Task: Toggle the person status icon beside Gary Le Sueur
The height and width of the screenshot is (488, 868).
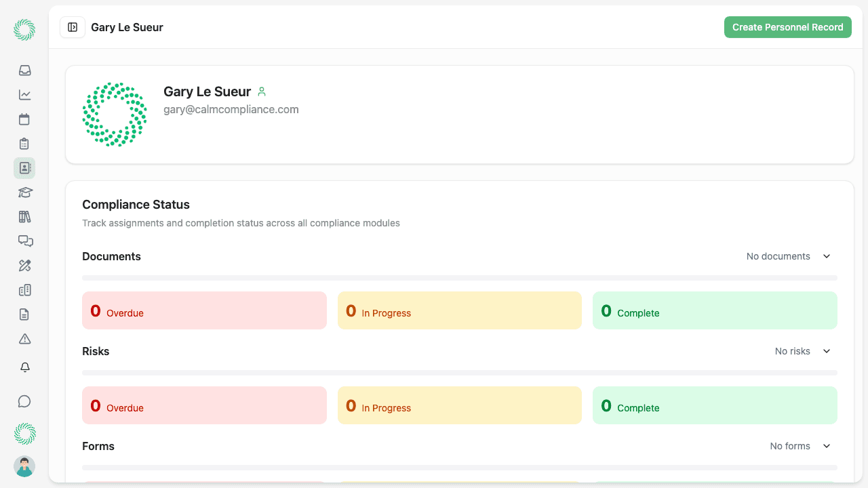Action: click(262, 91)
